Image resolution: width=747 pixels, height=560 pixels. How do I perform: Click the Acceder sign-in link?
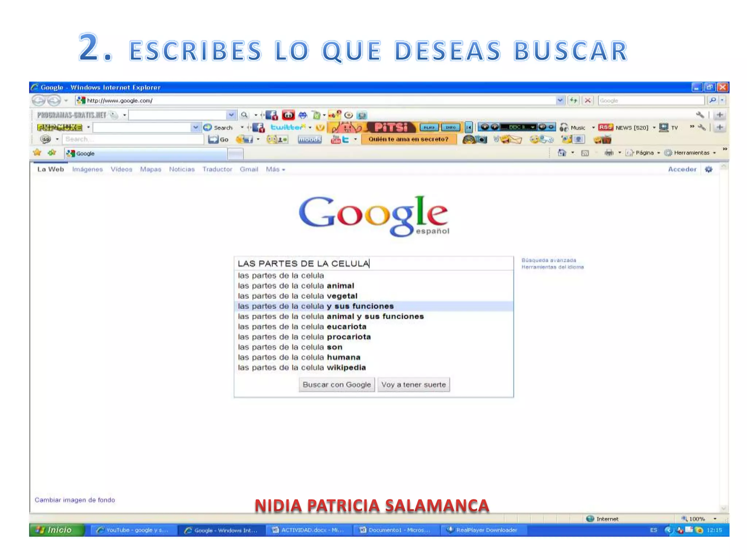682,169
